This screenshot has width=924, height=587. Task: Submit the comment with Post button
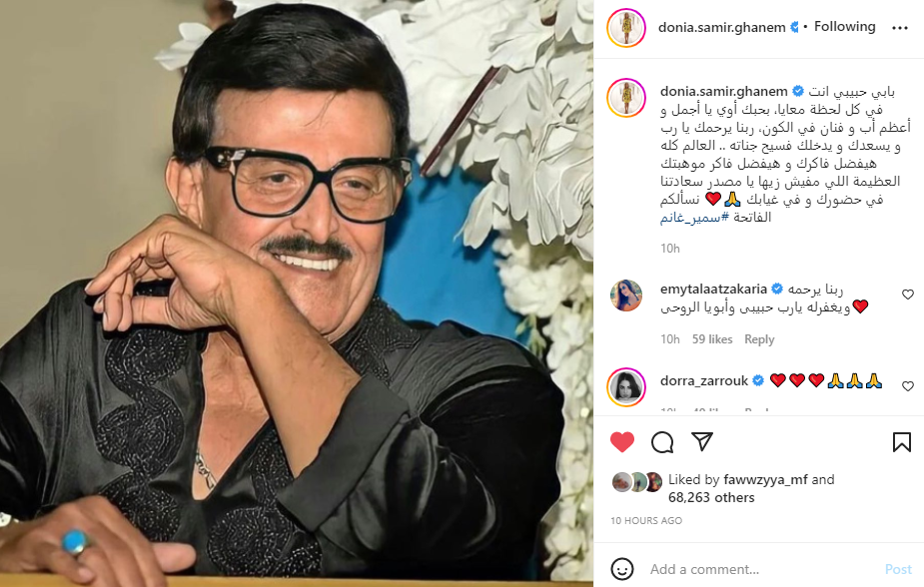(898, 569)
